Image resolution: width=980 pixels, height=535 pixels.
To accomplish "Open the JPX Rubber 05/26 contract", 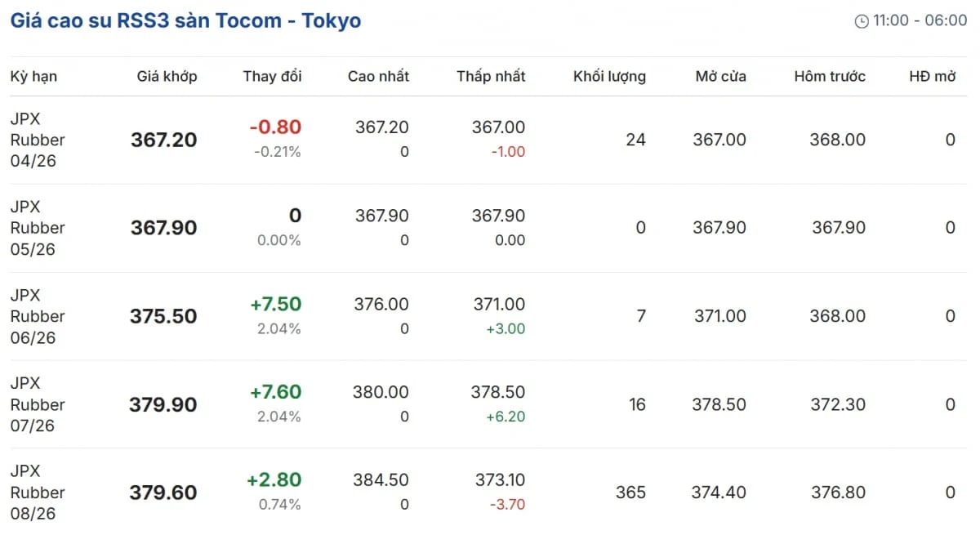I will point(38,228).
